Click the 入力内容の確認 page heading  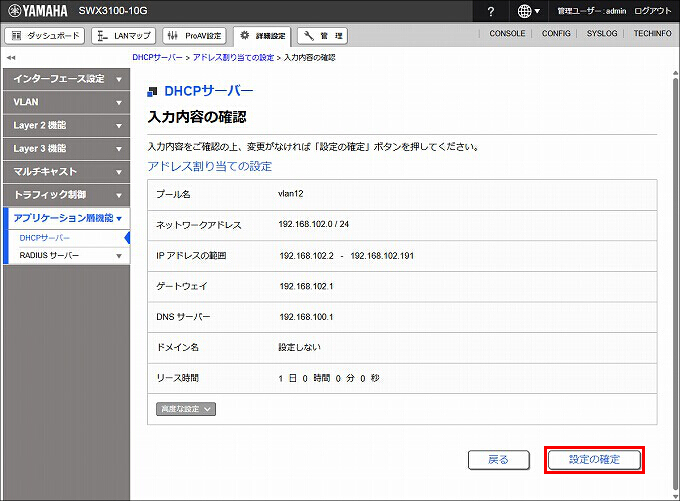pyautogui.click(x=197, y=117)
